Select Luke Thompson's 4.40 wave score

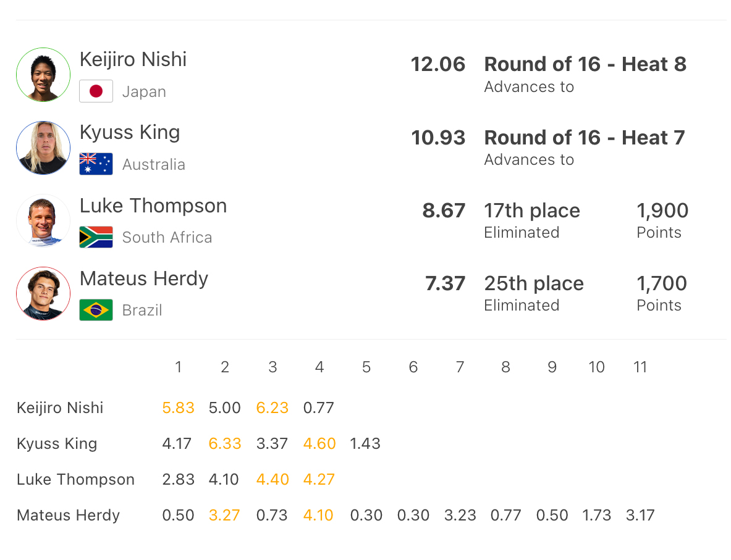point(272,480)
